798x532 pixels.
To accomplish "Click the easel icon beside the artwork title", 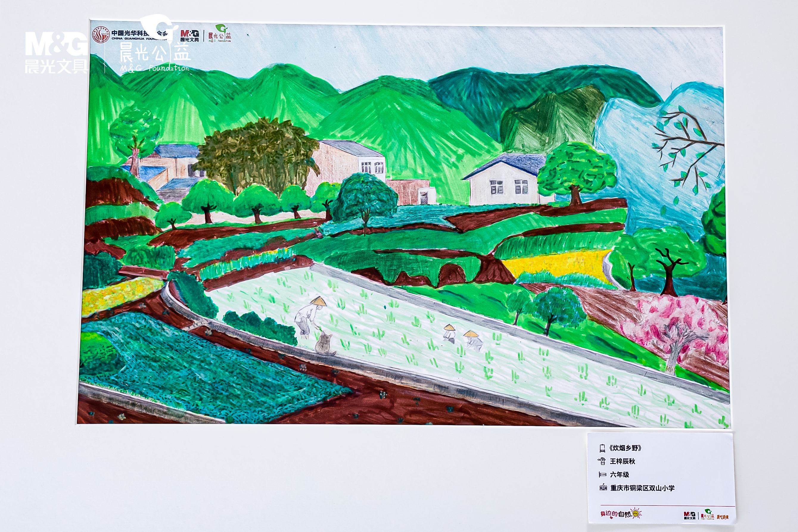I will (603, 448).
